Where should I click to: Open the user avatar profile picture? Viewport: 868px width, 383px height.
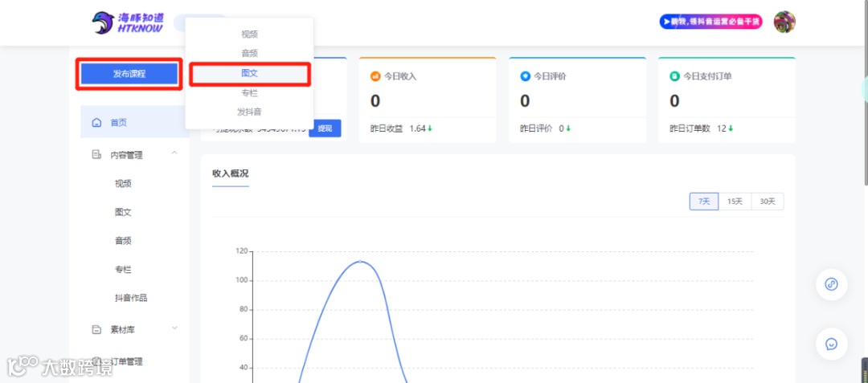tap(784, 22)
